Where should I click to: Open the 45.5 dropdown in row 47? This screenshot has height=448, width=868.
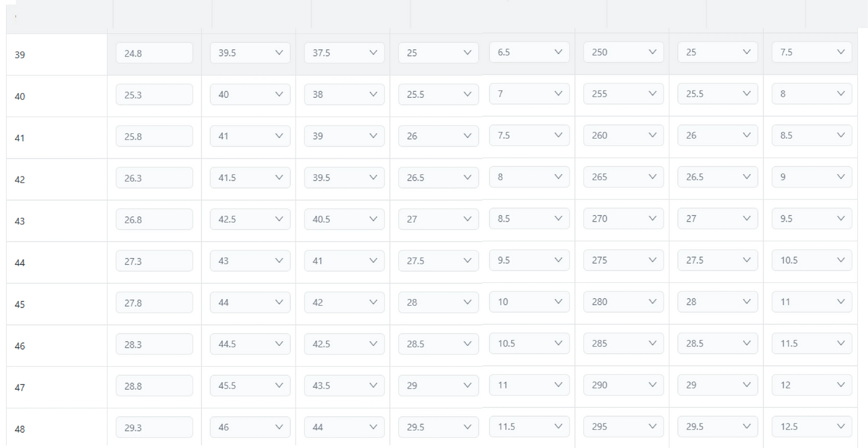pyautogui.click(x=250, y=386)
